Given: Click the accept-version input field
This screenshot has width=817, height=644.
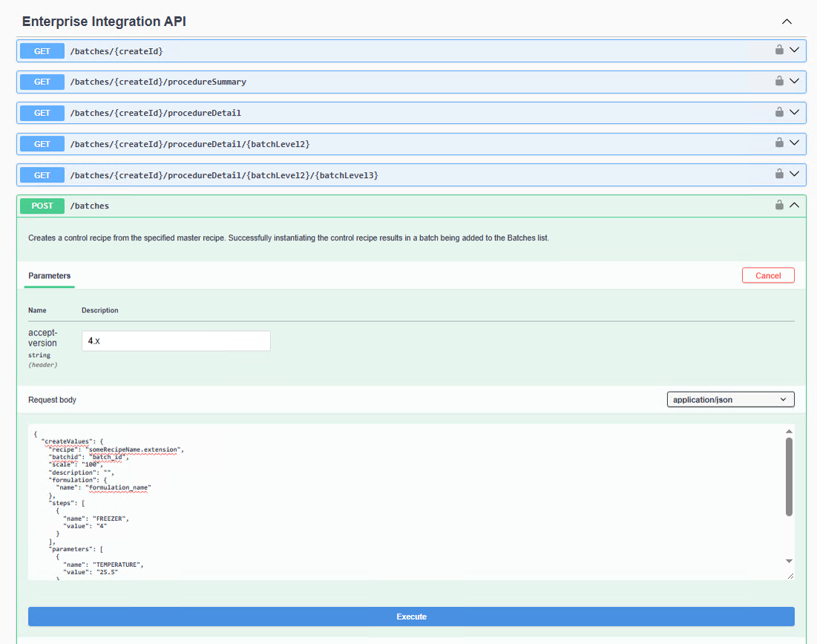Looking at the screenshot, I should (x=176, y=341).
